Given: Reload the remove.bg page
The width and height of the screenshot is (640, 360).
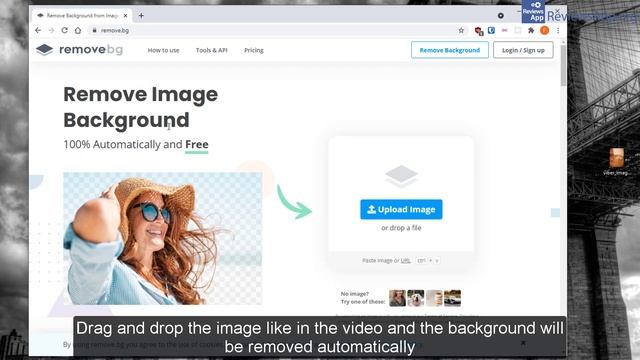Looking at the screenshot, I should click(64, 30).
